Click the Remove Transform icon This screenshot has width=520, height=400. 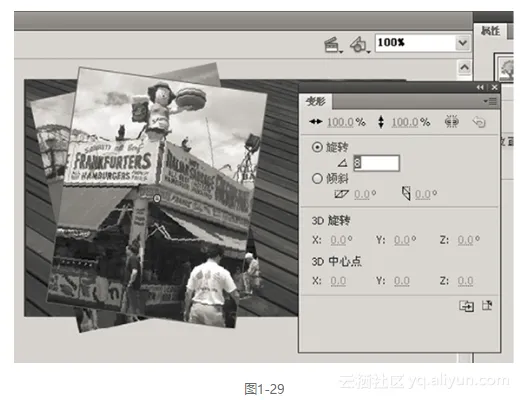coord(487,305)
